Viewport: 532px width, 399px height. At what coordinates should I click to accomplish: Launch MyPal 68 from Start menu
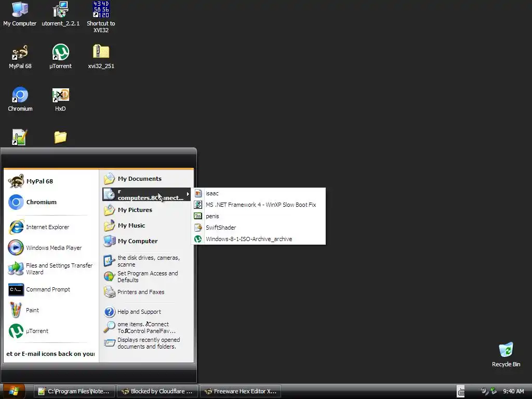point(51,181)
